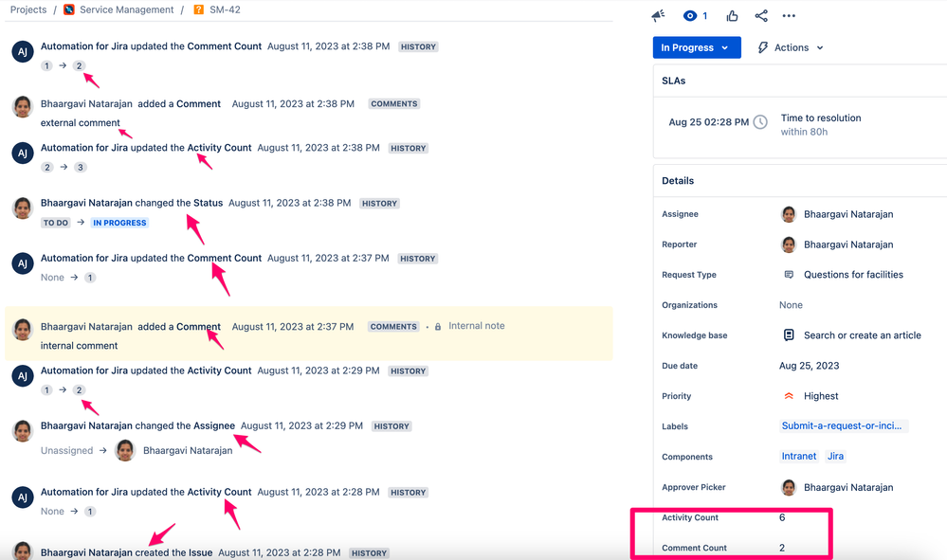Open the Service Management breadcrumb link
The height and width of the screenshot is (560, 947).
pos(127,9)
